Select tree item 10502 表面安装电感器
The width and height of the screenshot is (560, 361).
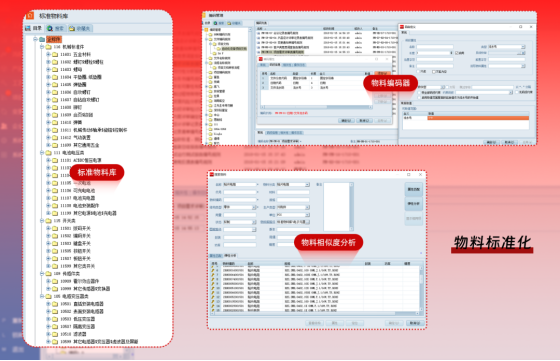click(82, 311)
